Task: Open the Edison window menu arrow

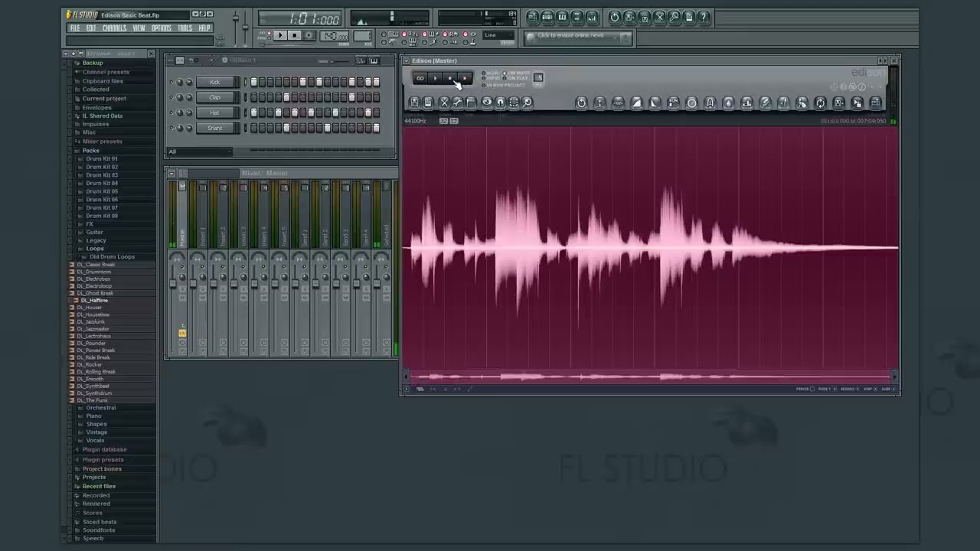Action: (x=407, y=60)
